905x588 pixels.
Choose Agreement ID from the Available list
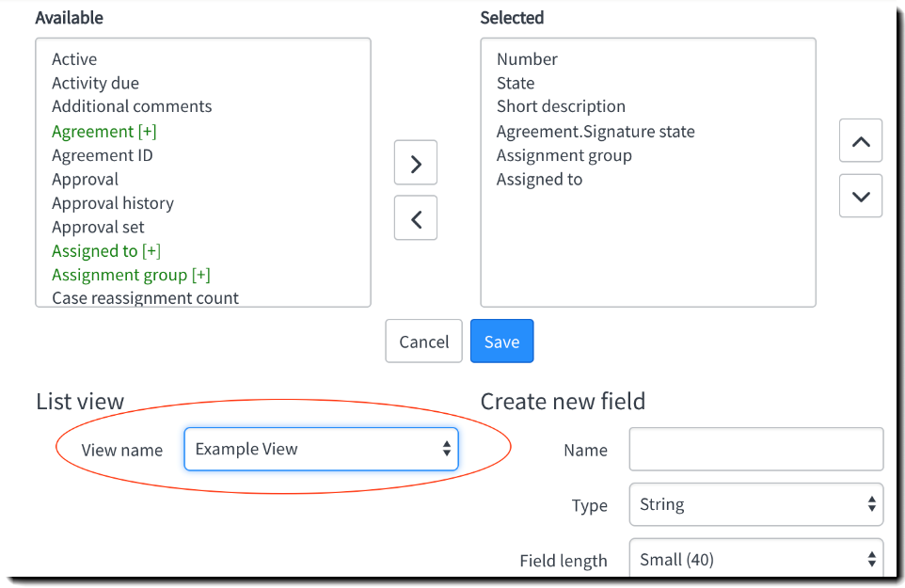click(x=102, y=155)
